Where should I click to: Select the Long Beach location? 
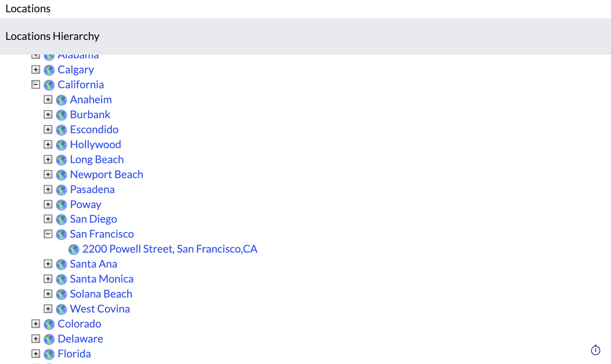tap(97, 160)
